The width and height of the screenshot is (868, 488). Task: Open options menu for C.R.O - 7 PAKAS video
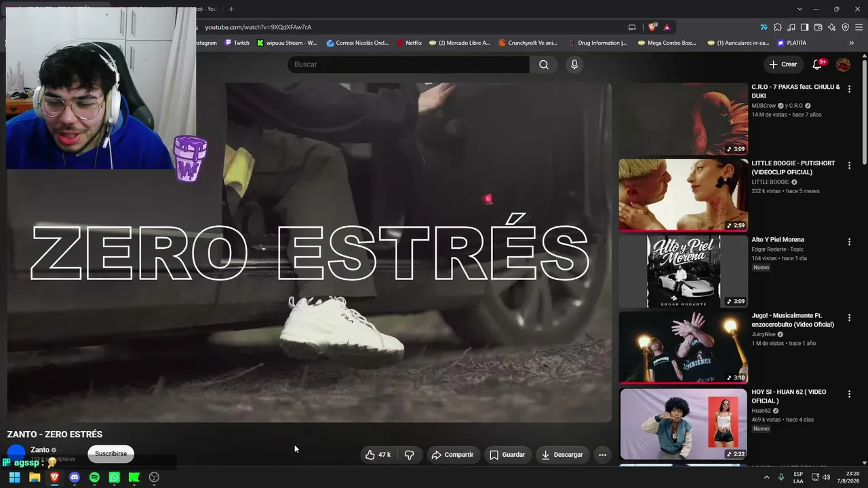[x=849, y=89]
